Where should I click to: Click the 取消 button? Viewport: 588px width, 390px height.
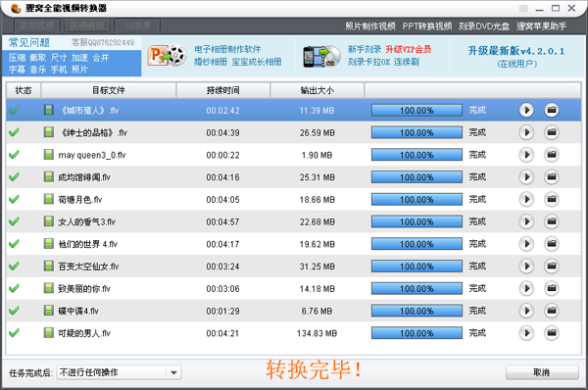click(x=542, y=372)
